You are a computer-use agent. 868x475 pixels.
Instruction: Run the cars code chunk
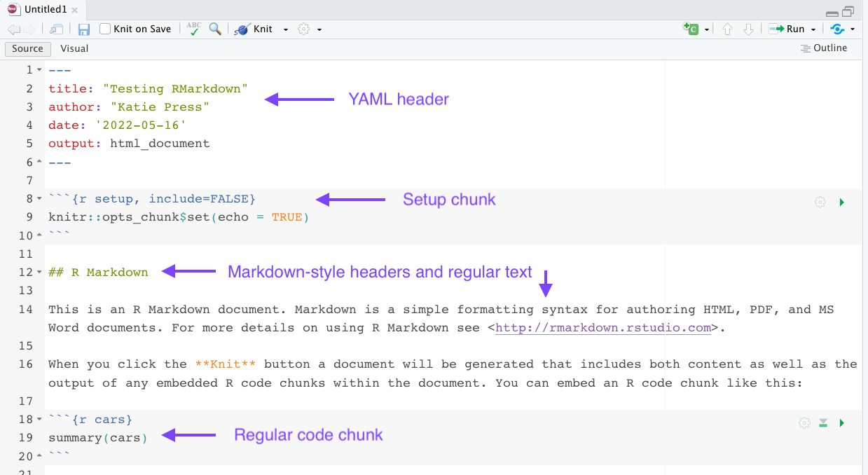(x=842, y=422)
